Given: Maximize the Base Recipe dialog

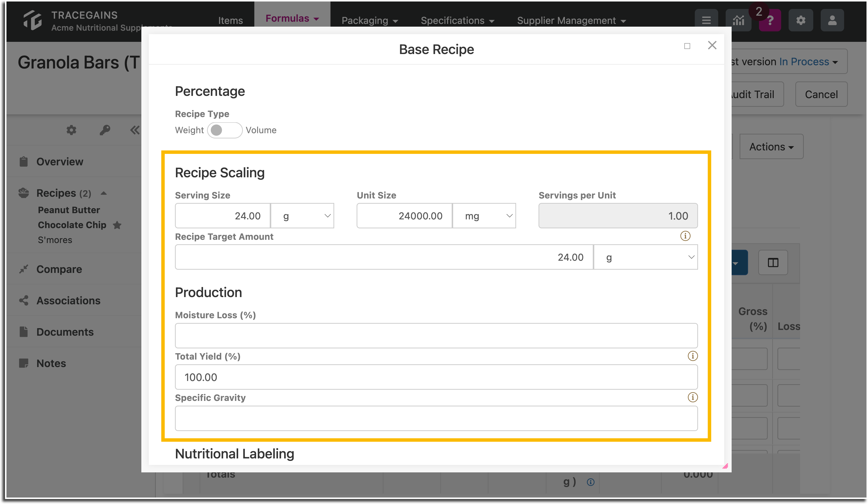Looking at the screenshot, I should click(x=687, y=46).
